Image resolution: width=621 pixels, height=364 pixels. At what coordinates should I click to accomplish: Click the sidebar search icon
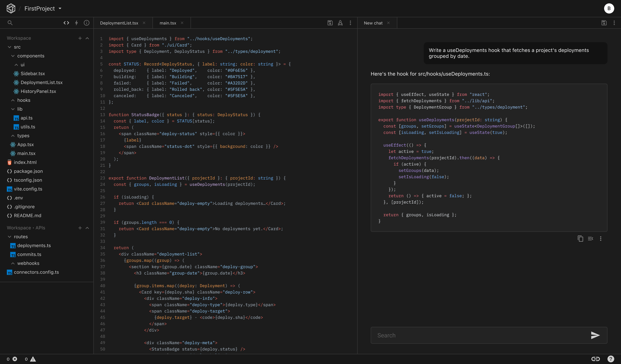(10, 23)
